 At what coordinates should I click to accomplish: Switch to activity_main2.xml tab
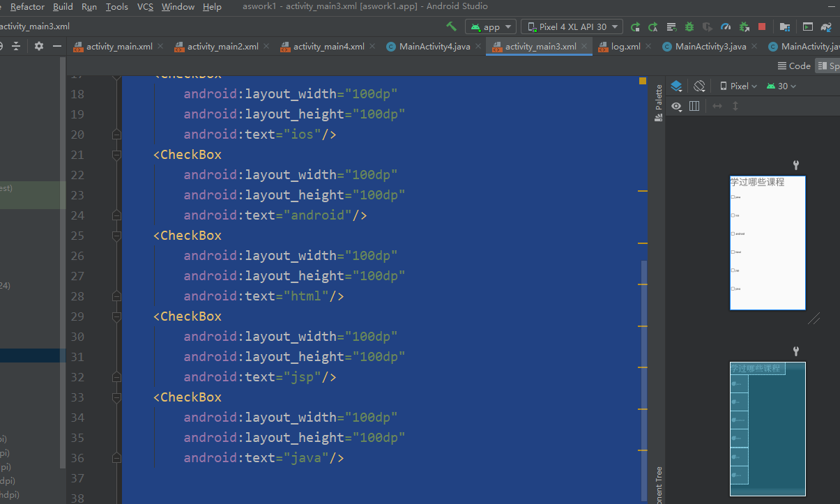tap(222, 47)
